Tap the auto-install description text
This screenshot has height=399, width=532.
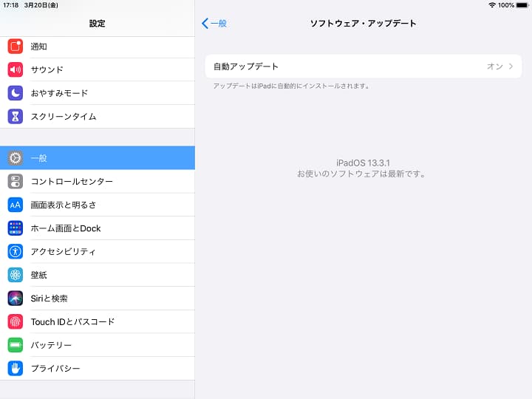tap(291, 86)
